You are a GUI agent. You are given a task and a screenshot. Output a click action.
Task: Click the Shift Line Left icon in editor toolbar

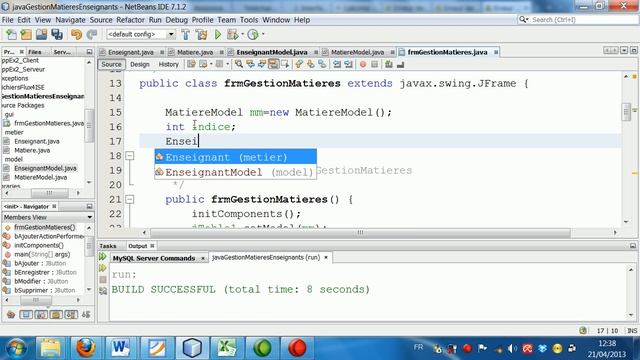[x=337, y=64]
